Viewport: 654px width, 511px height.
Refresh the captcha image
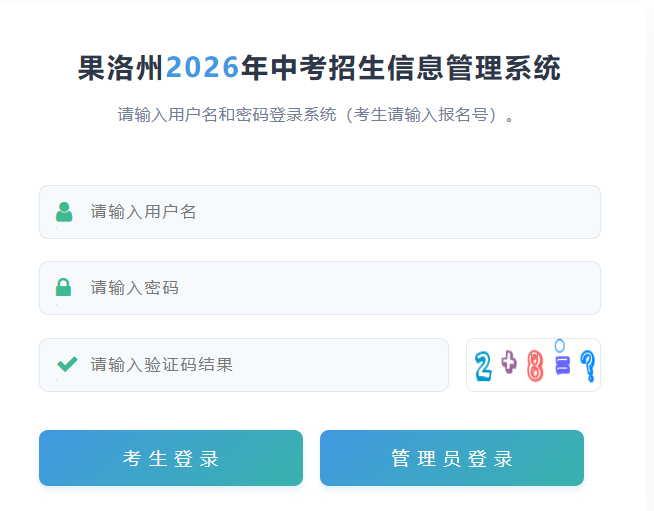pos(533,365)
